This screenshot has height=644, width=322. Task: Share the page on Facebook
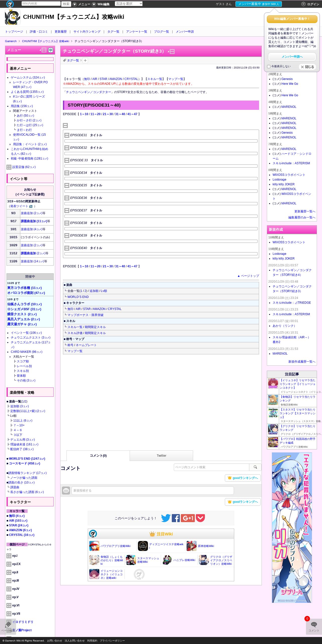[176, 518]
